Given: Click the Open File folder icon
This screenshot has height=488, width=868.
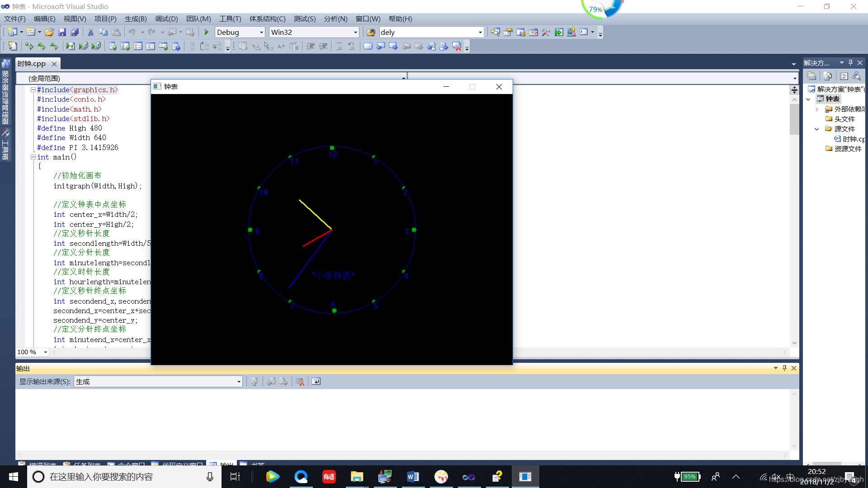Looking at the screenshot, I should tap(49, 32).
